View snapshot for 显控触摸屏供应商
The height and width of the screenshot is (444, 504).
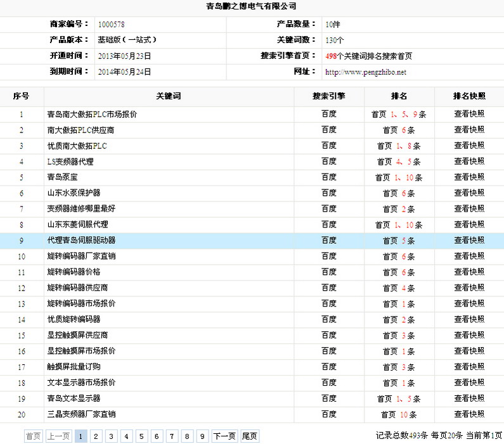[x=469, y=335]
